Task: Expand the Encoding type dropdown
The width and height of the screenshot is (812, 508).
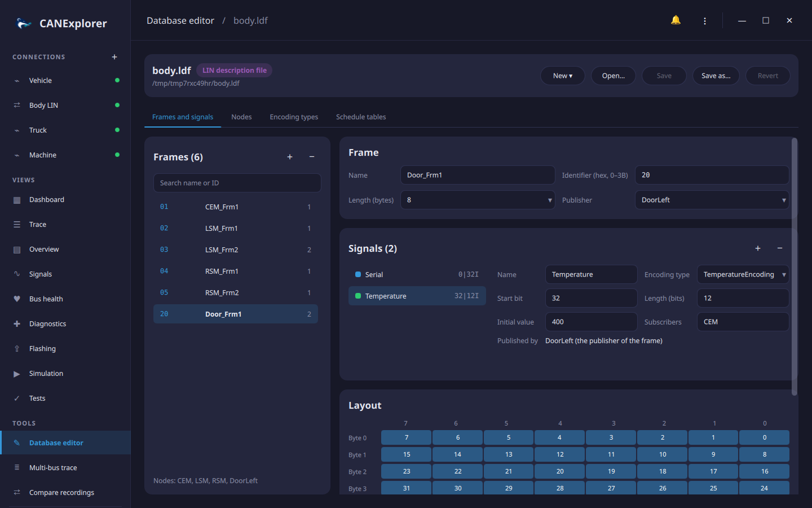Action: tap(743, 274)
